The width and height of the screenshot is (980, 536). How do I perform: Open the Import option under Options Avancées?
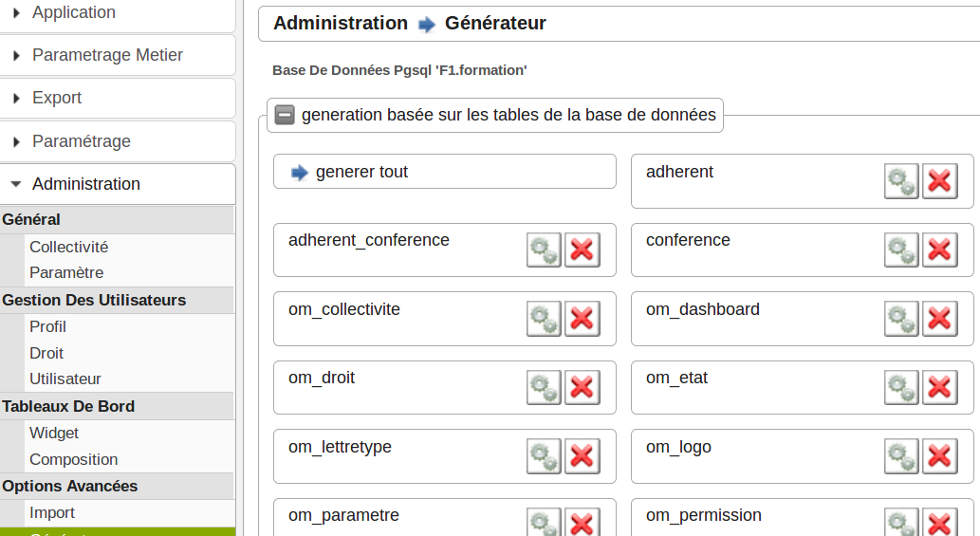click(x=52, y=512)
